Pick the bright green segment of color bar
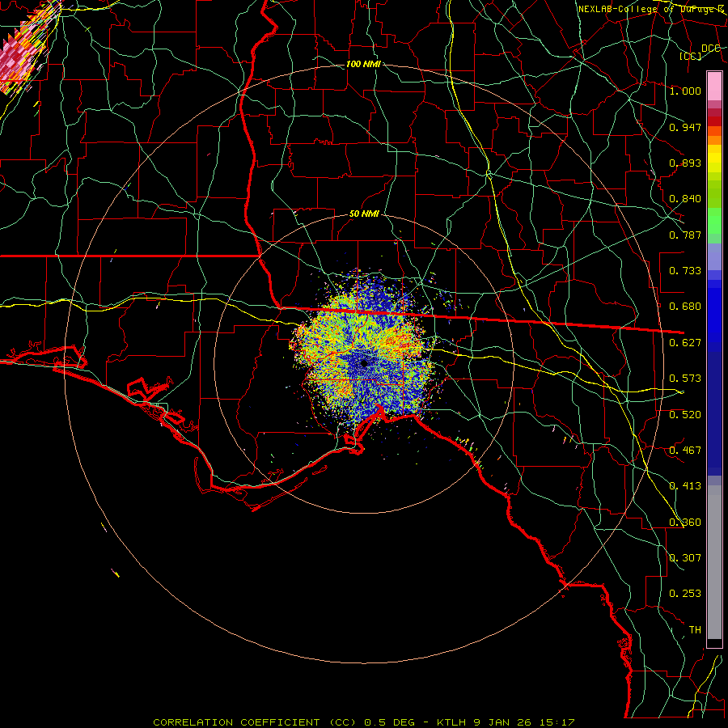Image resolution: width=728 pixels, height=728 pixels. 714,221
